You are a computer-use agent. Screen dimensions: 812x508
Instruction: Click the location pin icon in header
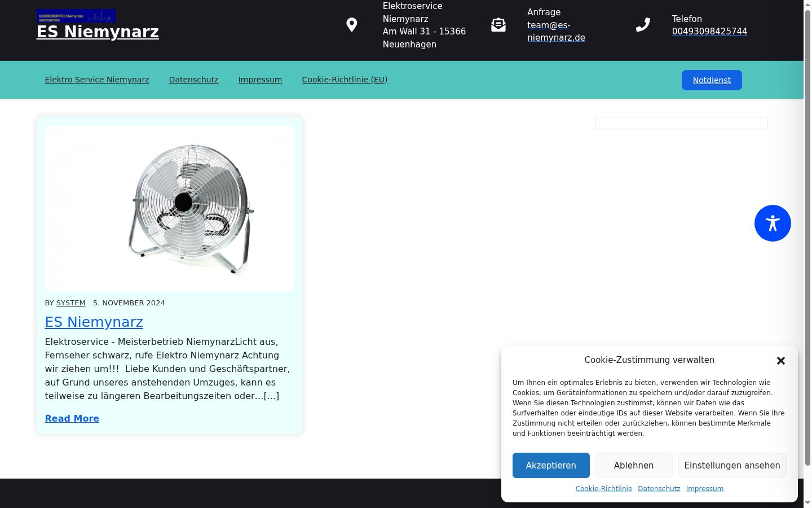pyautogui.click(x=351, y=25)
